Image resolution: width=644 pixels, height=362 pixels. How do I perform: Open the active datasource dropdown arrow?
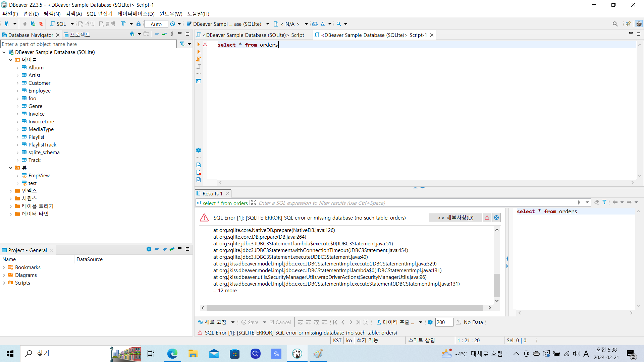(268, 24)
